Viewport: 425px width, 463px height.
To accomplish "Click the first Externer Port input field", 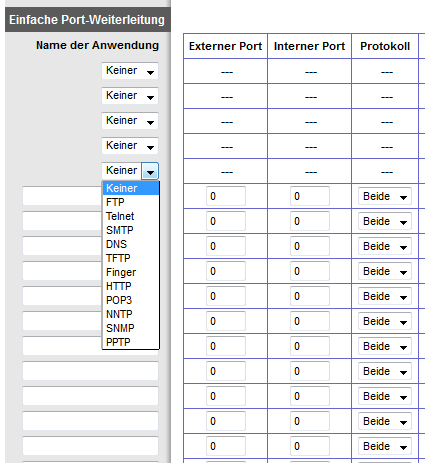I will click(226, 196).
